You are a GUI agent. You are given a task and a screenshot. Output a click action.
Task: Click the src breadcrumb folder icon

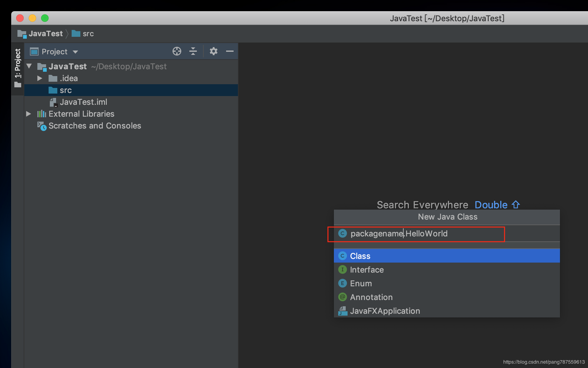[76, 33]
